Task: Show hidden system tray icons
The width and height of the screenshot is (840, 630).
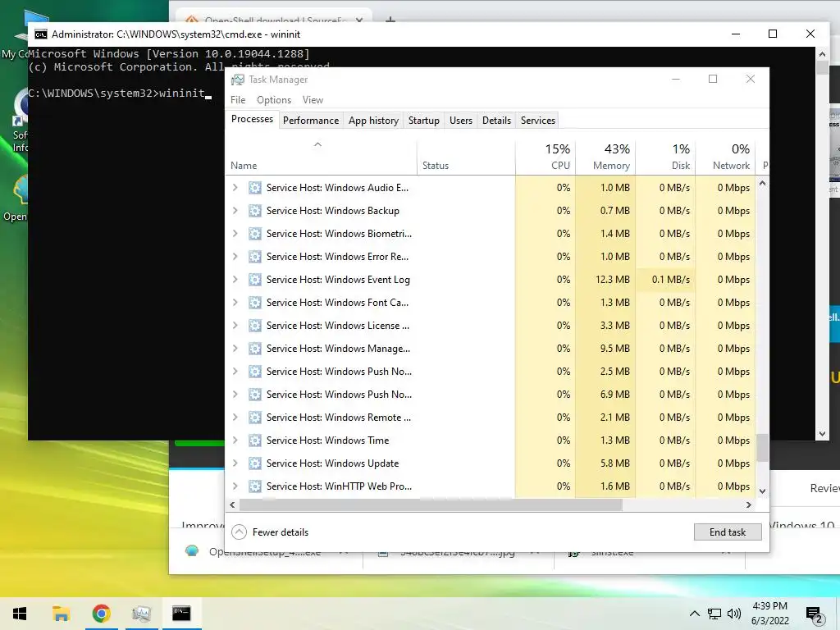Action: (694, 614)
